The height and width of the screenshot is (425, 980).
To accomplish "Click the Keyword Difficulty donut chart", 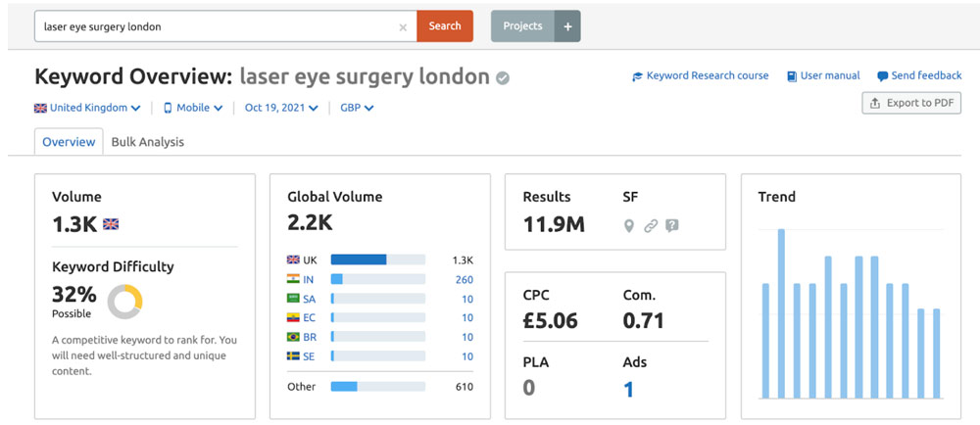I will click(125, 301).
